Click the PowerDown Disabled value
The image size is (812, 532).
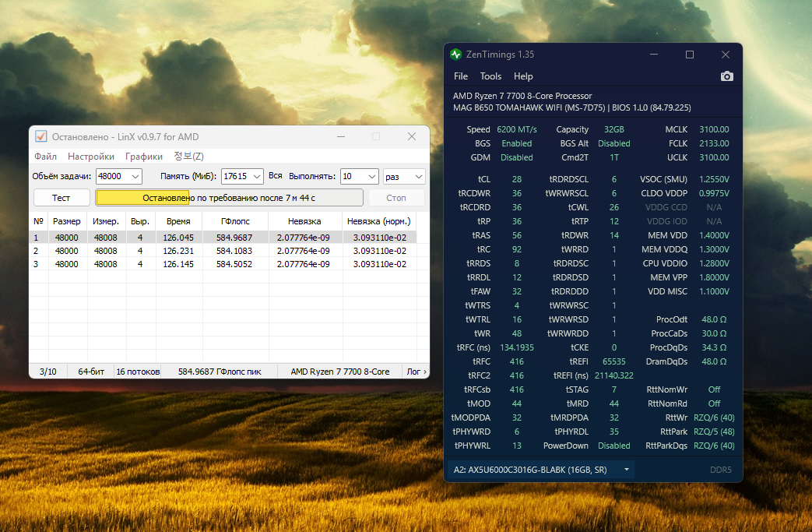point(614,446)
